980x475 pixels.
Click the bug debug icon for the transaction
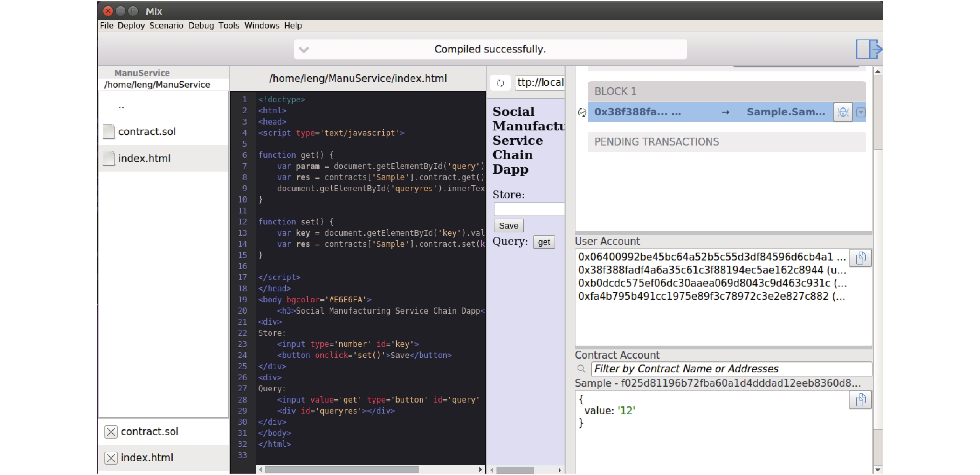coord(842,112)
